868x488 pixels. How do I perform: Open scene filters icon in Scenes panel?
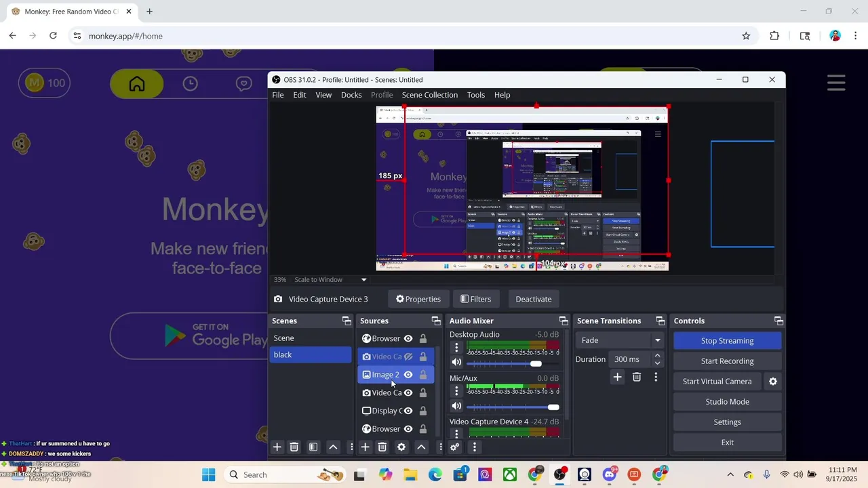pyautogui.click(x=313, y=447)
